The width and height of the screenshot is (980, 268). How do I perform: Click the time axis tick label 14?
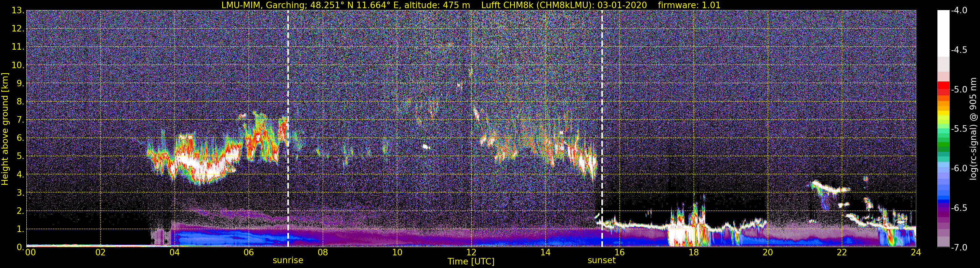point(545,253)
